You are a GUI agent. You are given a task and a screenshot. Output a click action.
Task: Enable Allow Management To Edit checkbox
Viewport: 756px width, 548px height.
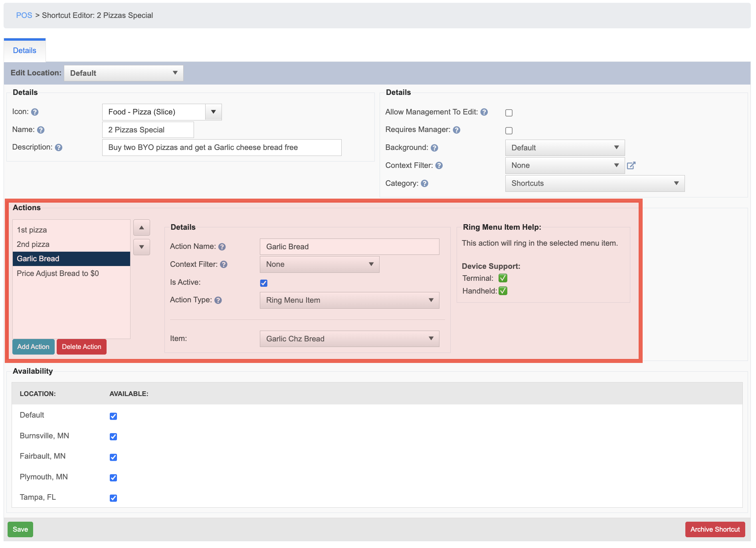point(509,113)
